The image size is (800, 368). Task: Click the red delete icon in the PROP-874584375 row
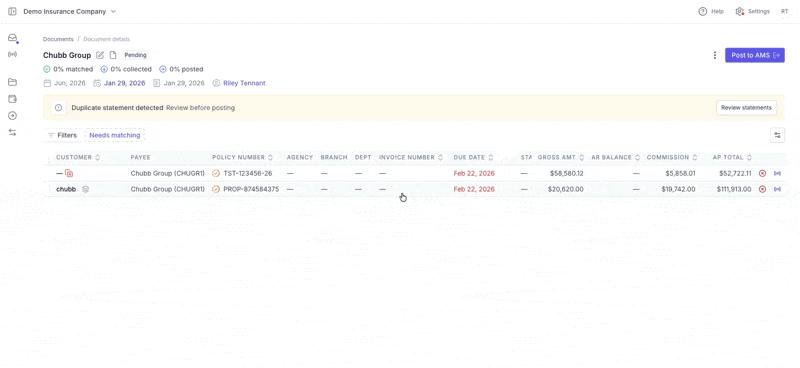[x=762, y=189]
